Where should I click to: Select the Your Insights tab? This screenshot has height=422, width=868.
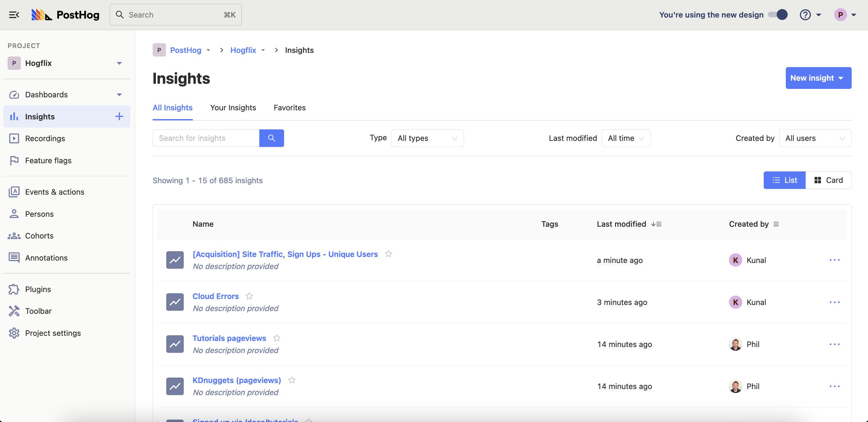point(233,108)
